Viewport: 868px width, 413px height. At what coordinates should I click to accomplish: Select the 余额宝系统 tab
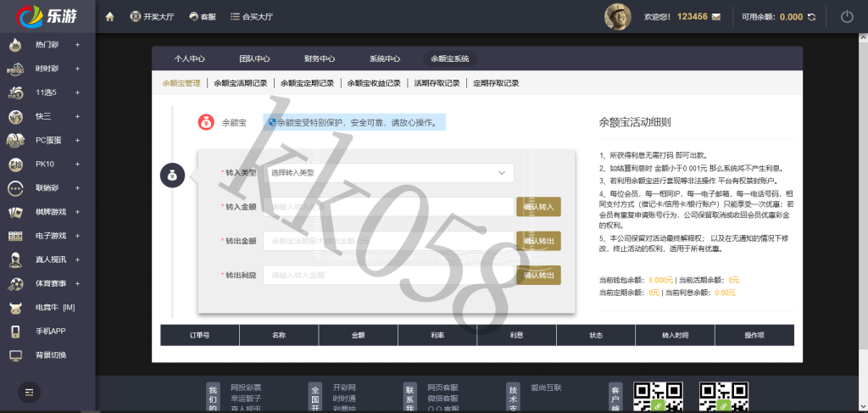point(450,59)
